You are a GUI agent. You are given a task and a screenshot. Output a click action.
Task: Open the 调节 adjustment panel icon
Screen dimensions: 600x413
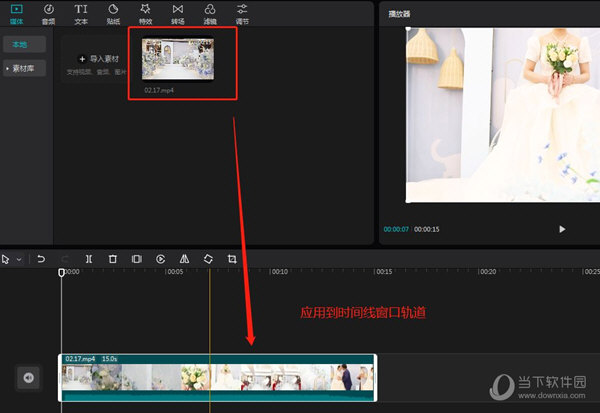(242, 13)
